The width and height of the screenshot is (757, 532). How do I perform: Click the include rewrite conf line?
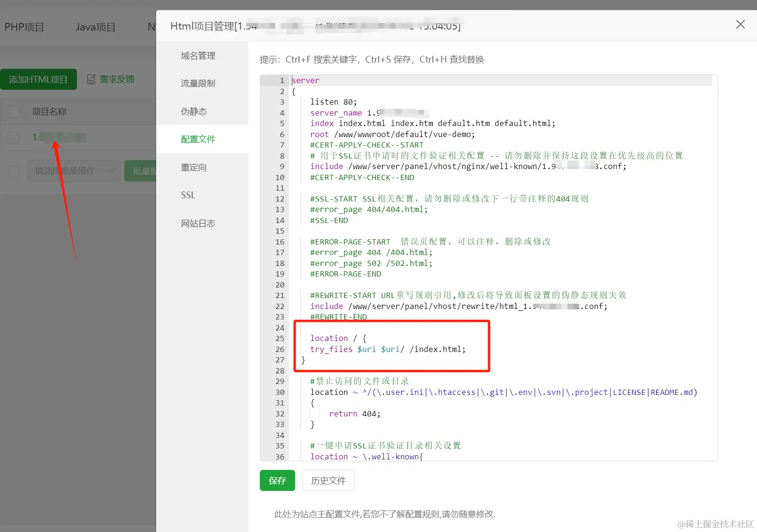(x=459, y=306)
